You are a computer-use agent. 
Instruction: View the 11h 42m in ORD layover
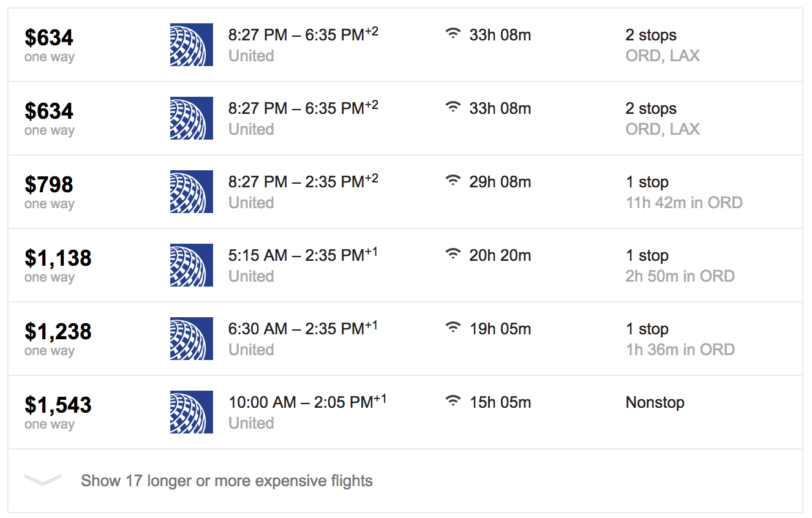tap(684, 203)
